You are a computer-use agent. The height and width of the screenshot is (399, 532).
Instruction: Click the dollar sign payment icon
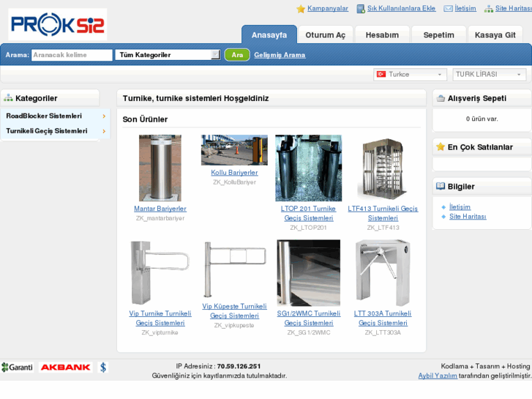pyautogui.click(x=103, y=367)
